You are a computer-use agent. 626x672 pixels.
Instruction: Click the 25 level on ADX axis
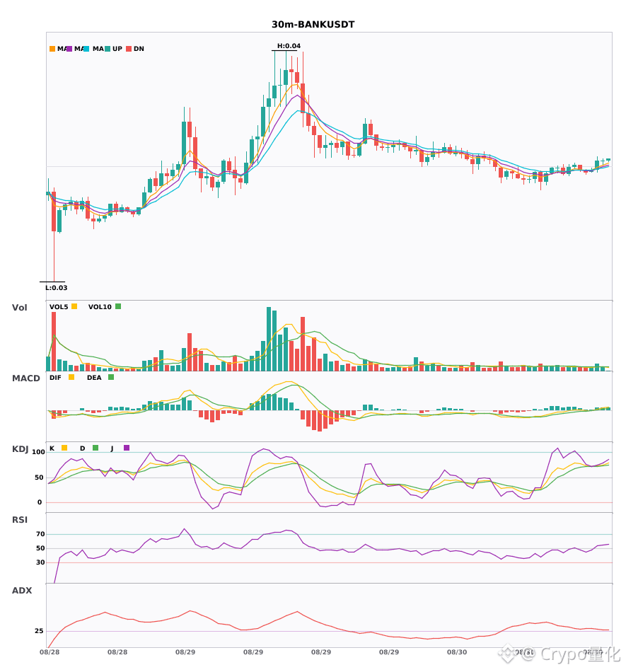[x=39, y=631]
